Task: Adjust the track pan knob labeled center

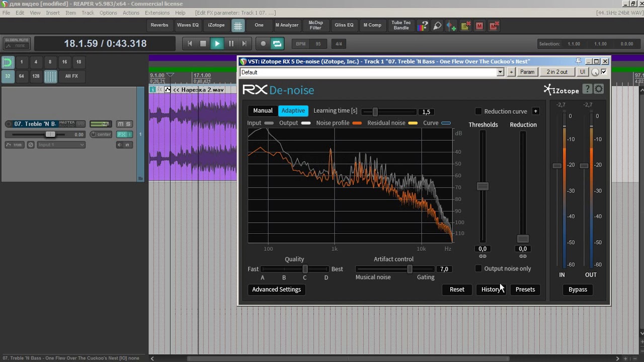Action: [x=93, y=134]
